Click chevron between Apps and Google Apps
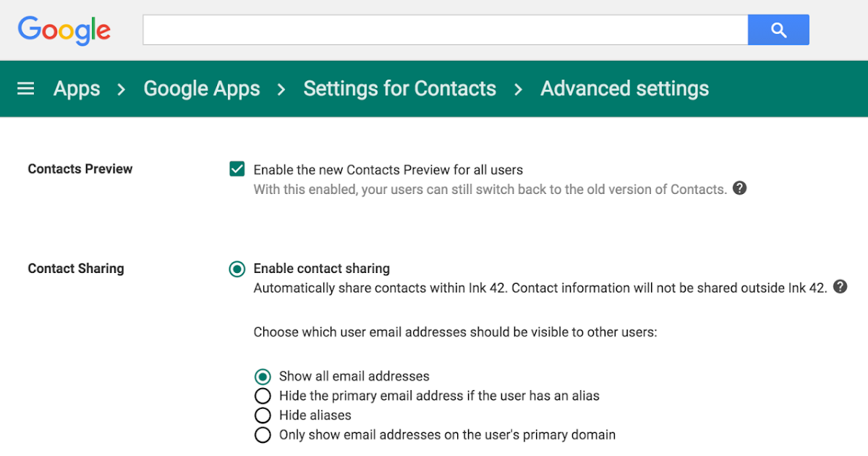Image resolution: width=868 pixels, height=456 pixels. [x=122, y=89]
